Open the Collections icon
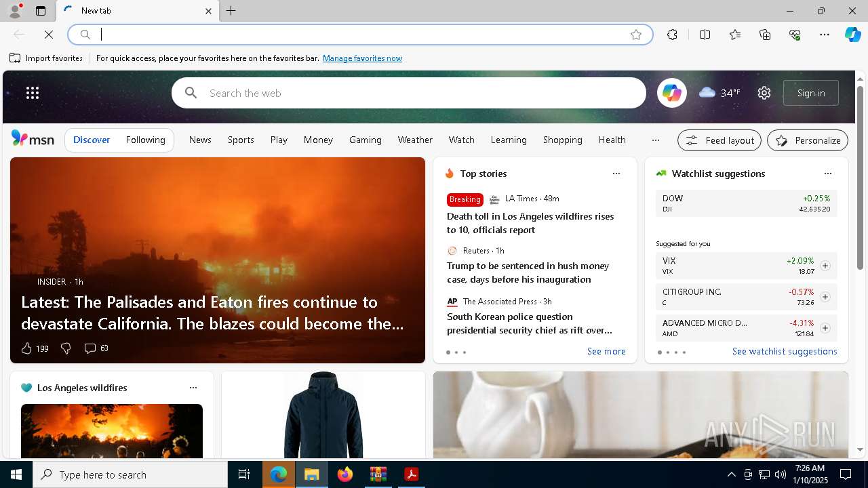Screen dimensions: 868x488 (765, 35)
